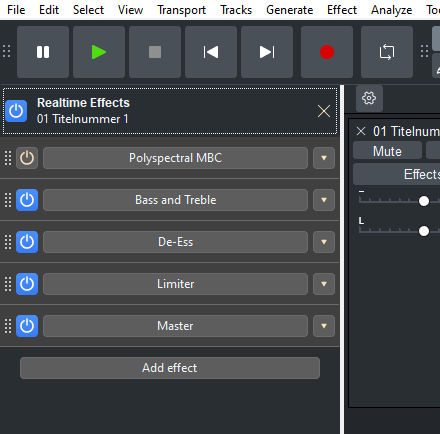Skip to start of the track
The width and height of the screenshot is (440, 434).
211,52
